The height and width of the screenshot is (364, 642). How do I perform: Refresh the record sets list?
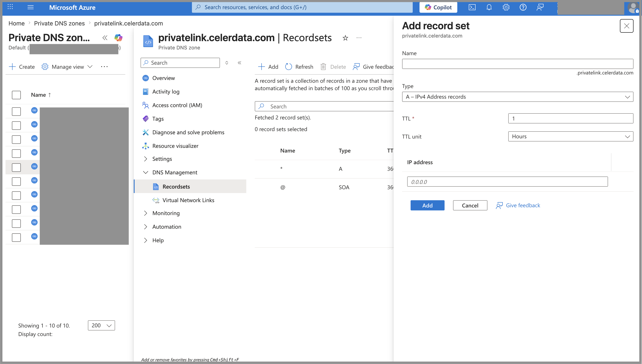[299, 67]
